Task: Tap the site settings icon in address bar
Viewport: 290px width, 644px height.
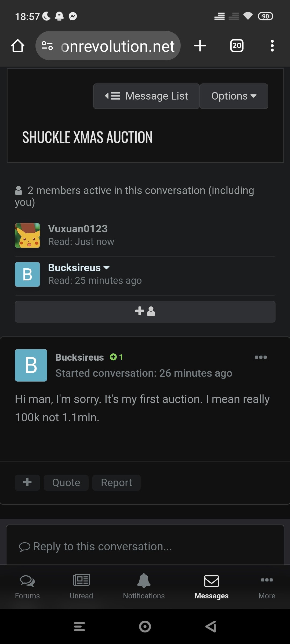Action: 48,46
